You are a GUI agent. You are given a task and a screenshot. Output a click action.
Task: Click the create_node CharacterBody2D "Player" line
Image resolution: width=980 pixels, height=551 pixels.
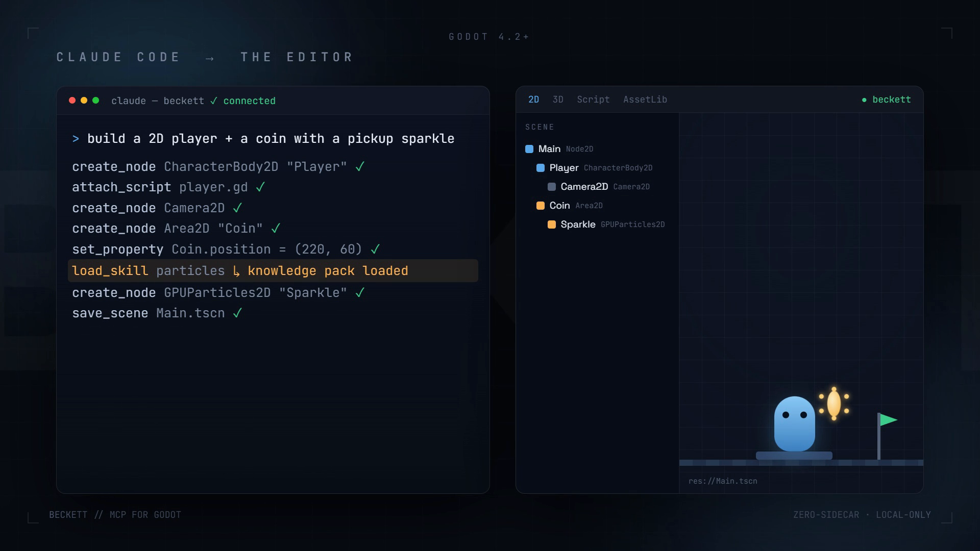click(218, 167)
